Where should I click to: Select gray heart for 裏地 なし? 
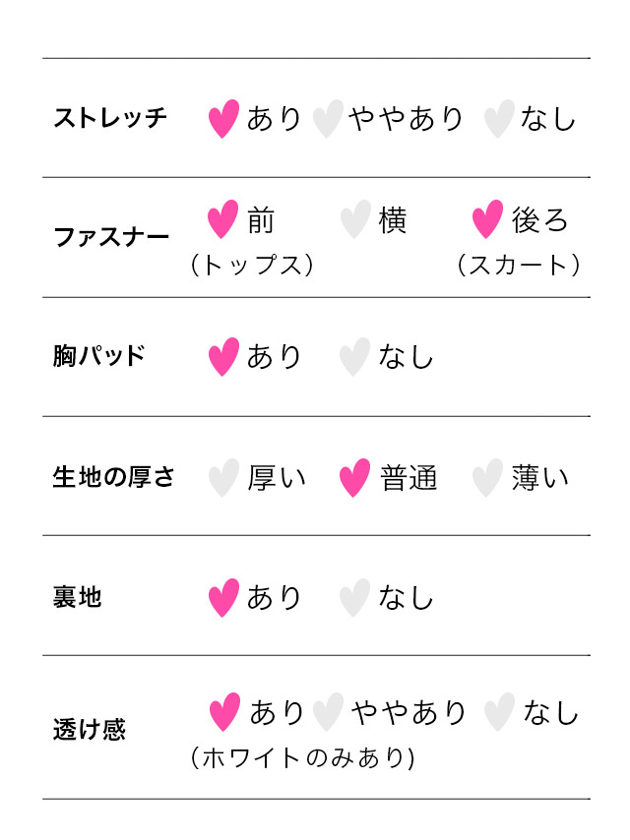[x=354, y=597]
